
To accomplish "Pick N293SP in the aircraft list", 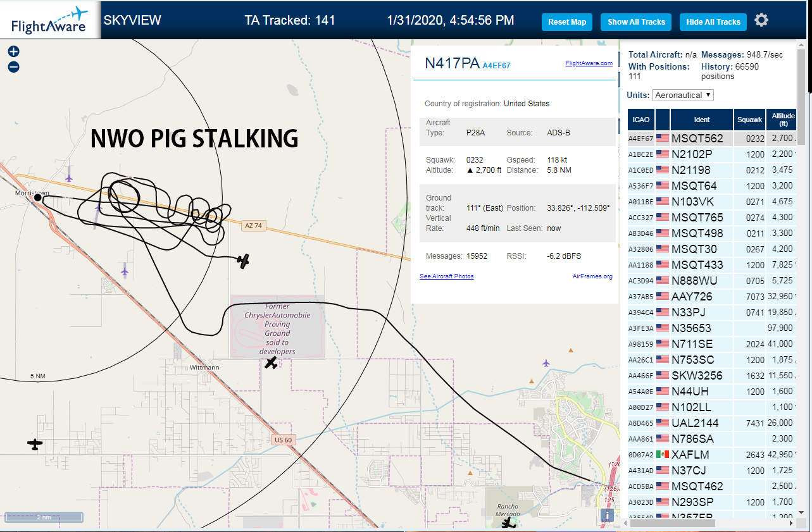I will pos(692,502).
